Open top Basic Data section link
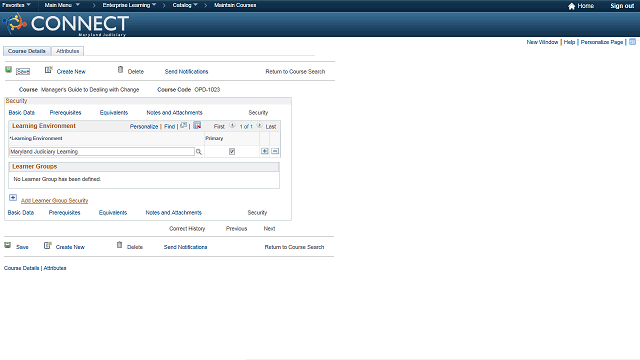Screen dimensions: 640x360 (x=22, y=113)
